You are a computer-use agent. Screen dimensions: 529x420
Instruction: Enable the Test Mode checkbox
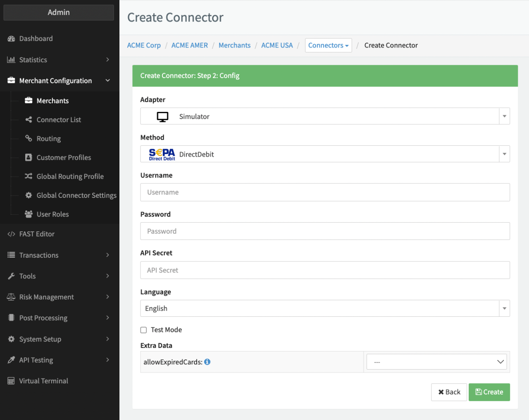tap(143, 330)
